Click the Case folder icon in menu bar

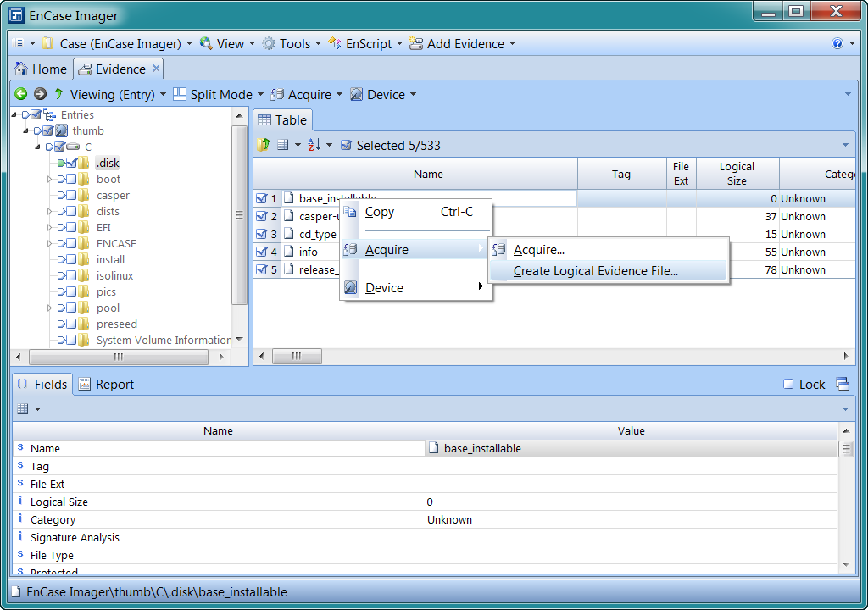click(48, 43)
